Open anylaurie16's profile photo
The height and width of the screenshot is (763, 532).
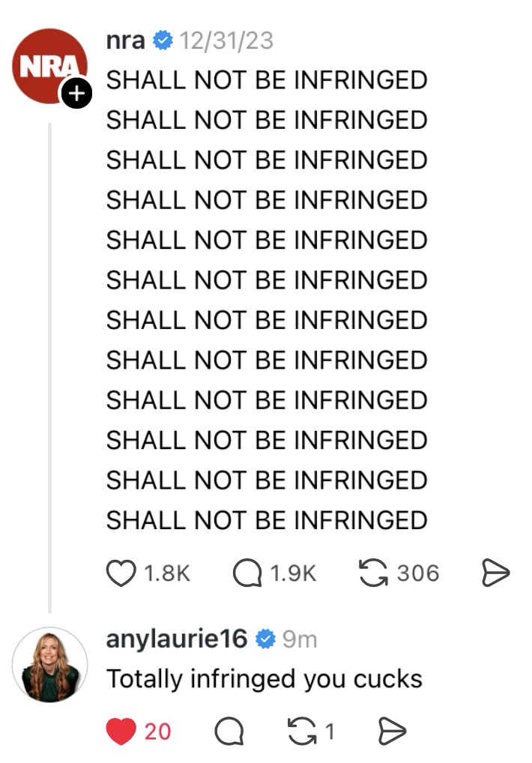click(x=50, y=665)
